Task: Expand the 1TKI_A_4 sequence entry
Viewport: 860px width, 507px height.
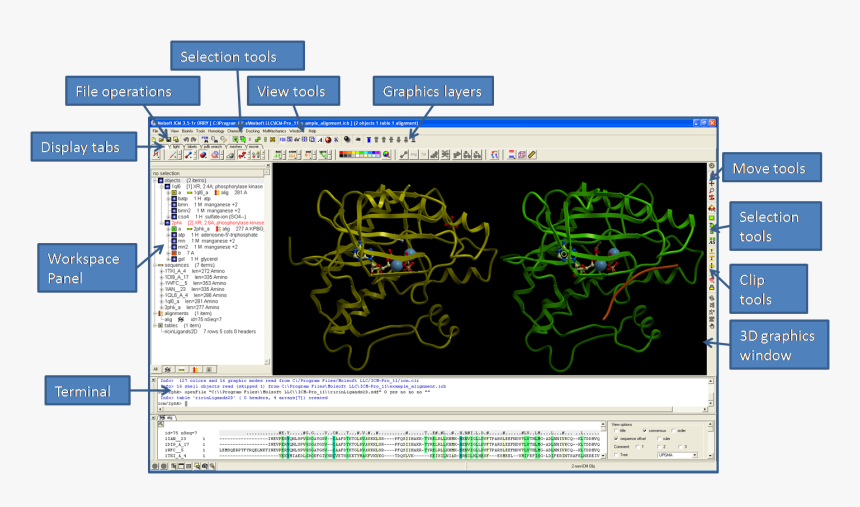Action: pos(162,270)
